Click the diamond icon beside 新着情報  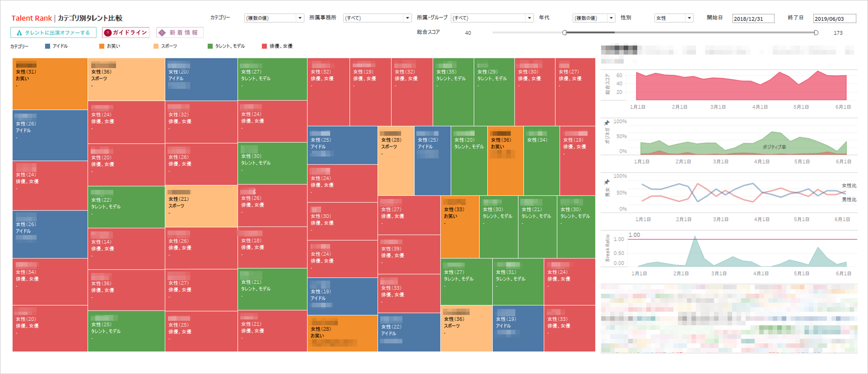(162, 33)
